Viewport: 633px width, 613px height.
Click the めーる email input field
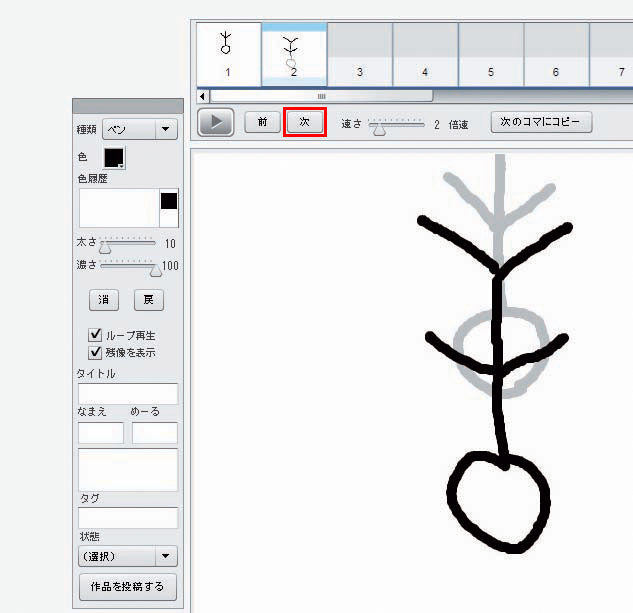tap(155, 433)
